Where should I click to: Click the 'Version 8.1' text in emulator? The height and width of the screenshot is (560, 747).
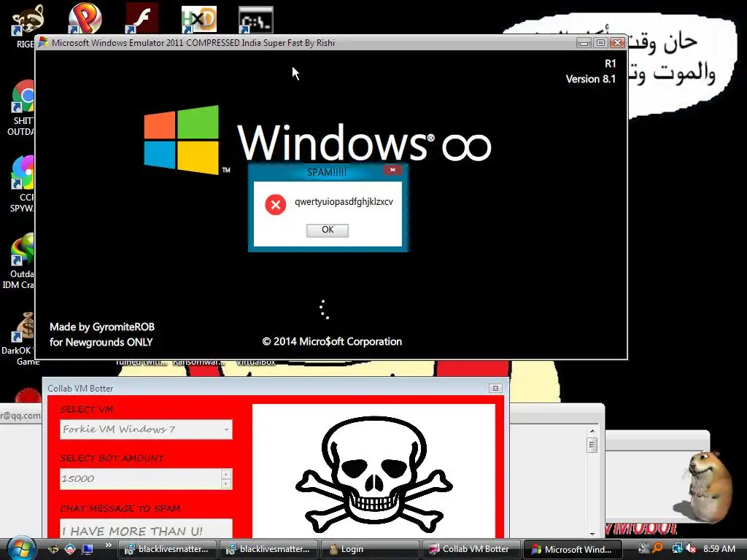[591, 79]
